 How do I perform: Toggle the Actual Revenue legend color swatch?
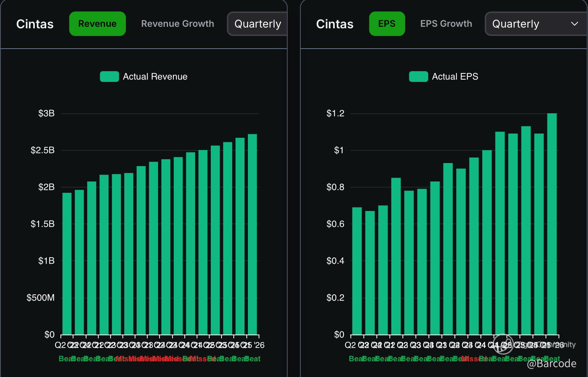click(x=109, y=77)
